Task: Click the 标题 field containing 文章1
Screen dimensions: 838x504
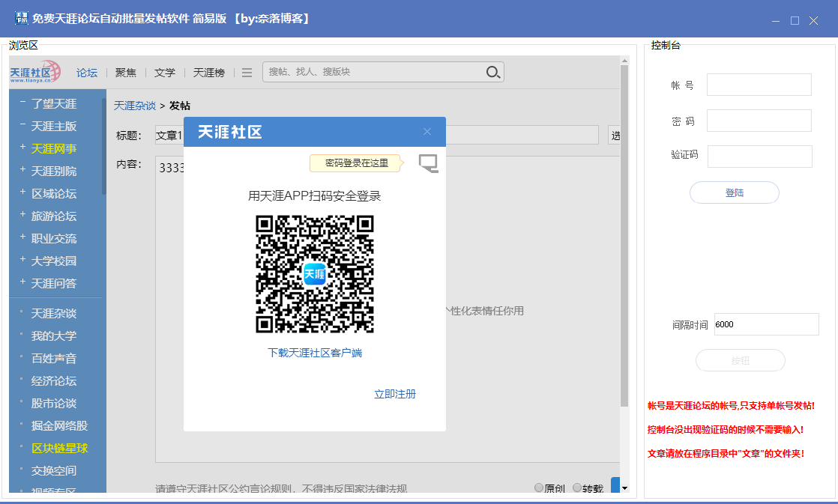Action: [377, 135]
